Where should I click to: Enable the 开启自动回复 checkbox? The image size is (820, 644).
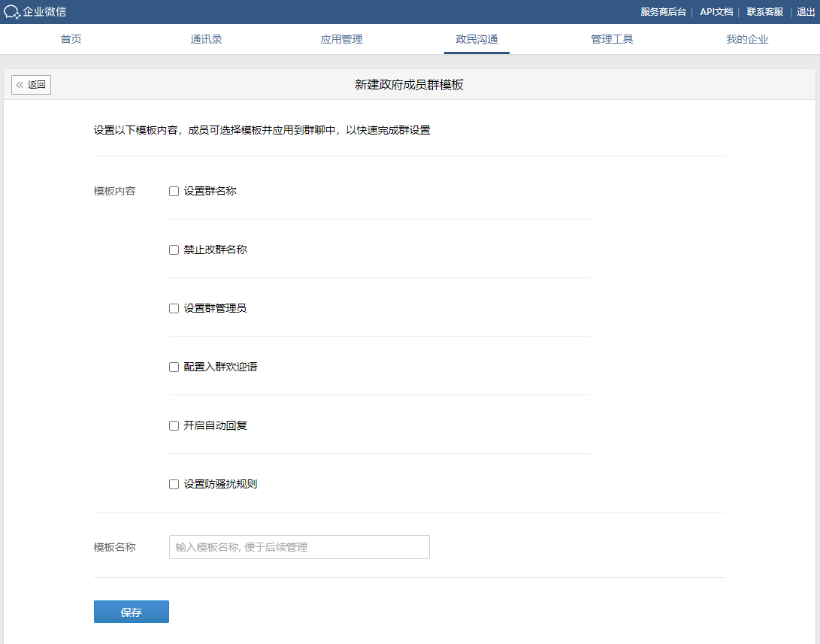[174, 425]
